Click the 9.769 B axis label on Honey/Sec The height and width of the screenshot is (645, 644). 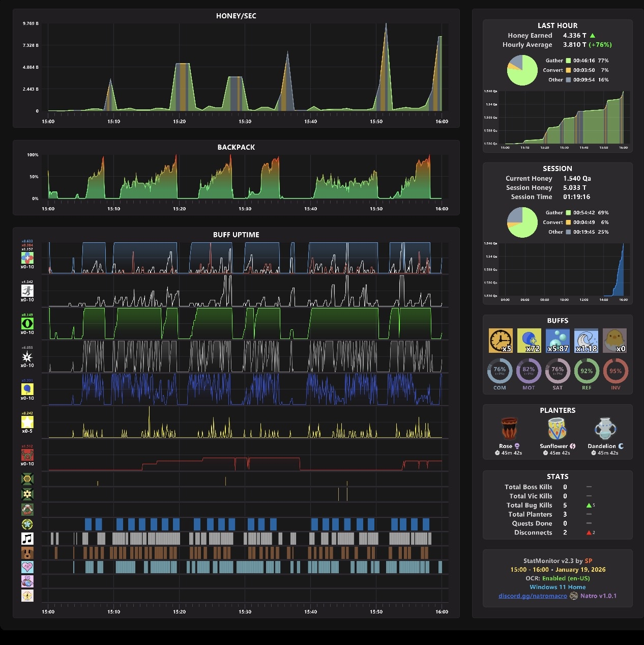point(31,24)
